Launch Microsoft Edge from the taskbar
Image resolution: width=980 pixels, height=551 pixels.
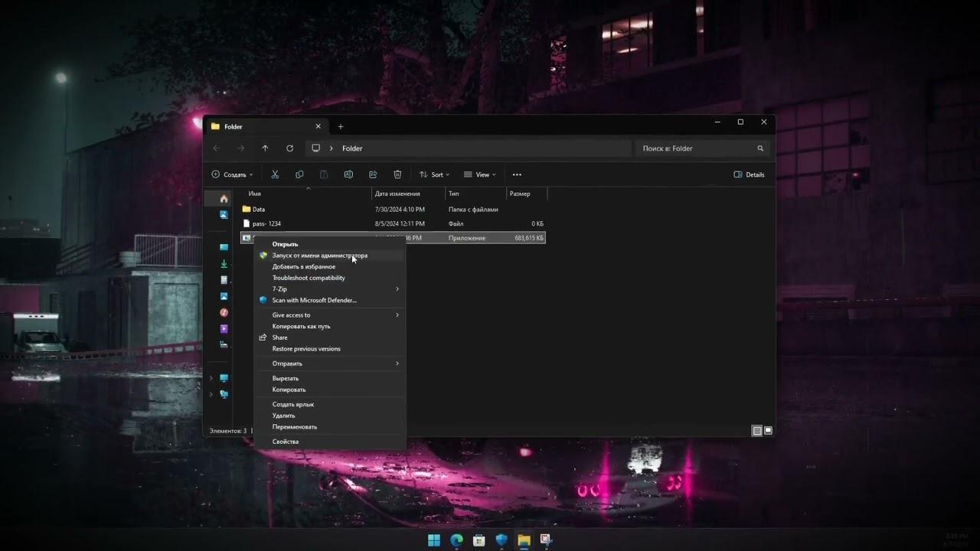click(456, 540)
